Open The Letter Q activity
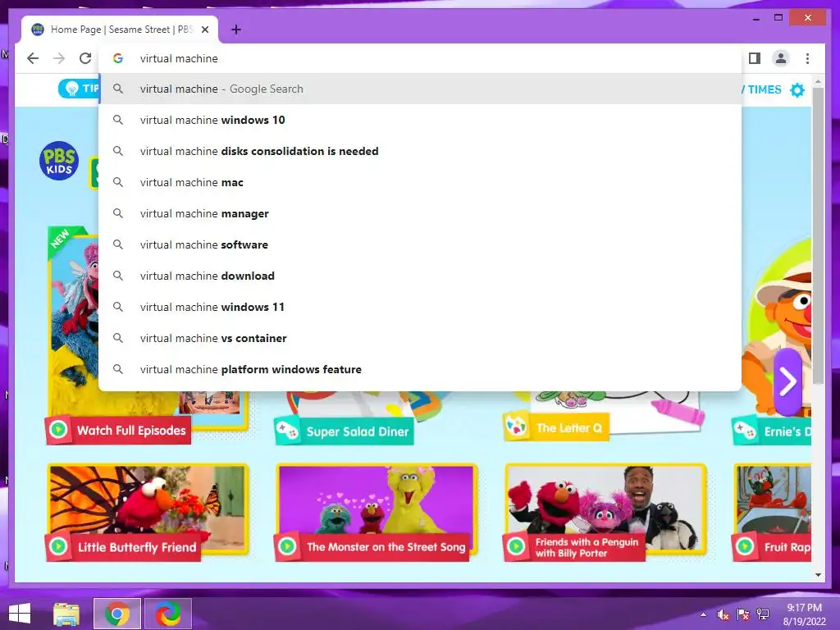The height and width of the screenshot is (630, 840). [556, 427]
